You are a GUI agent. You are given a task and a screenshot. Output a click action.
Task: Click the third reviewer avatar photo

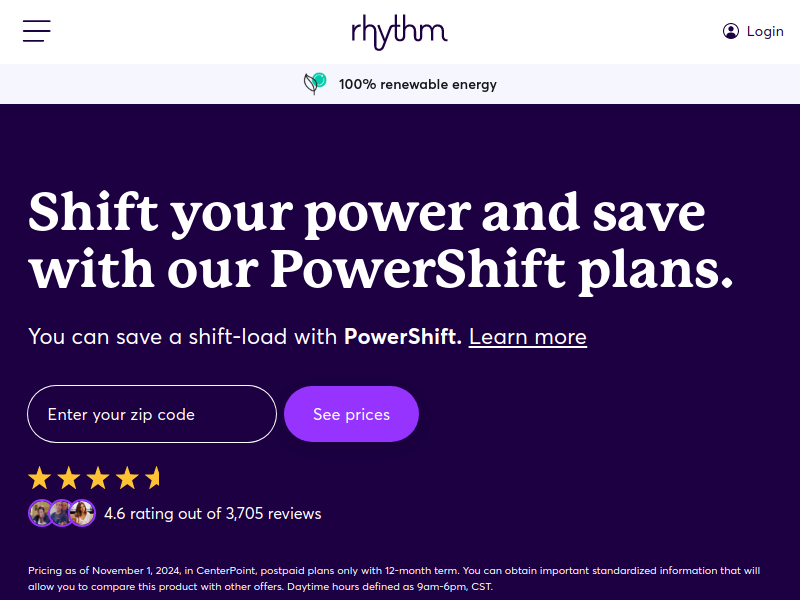pyautogui.click(x=82, y=513)
